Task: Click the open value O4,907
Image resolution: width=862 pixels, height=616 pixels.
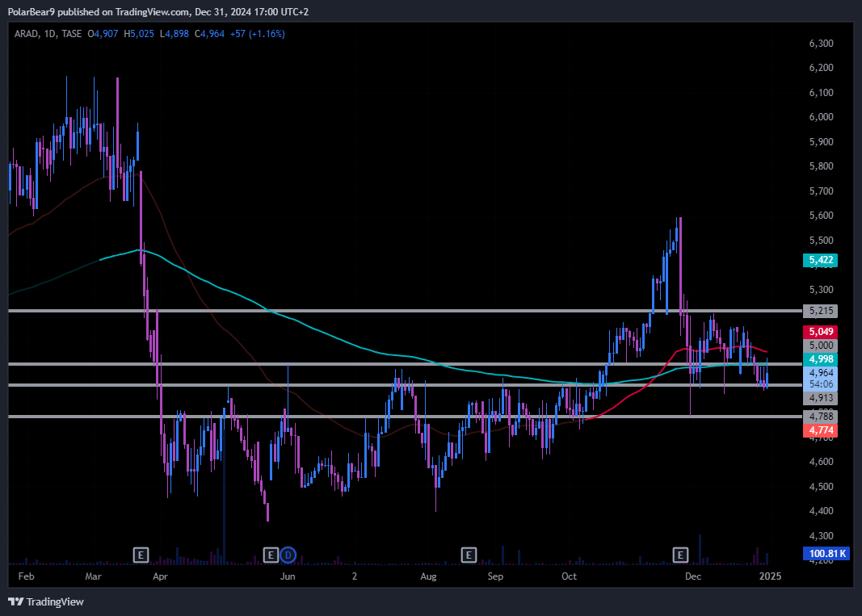Action: click(103, 34)
